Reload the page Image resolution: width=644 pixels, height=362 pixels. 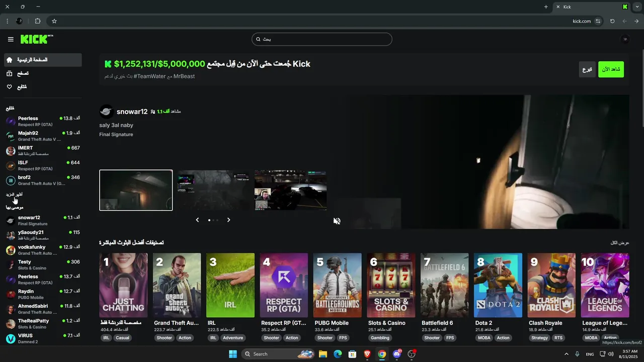[x=612, y=21]
